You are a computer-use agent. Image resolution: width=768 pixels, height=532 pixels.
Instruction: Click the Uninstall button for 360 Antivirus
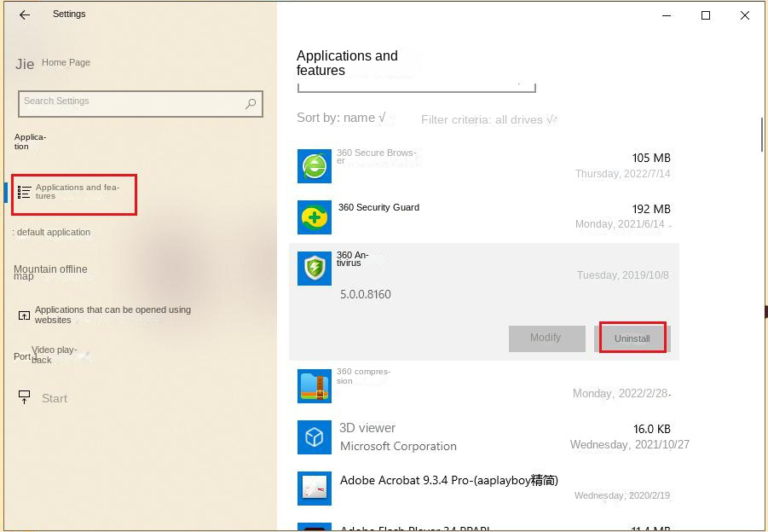click(632, 338)
